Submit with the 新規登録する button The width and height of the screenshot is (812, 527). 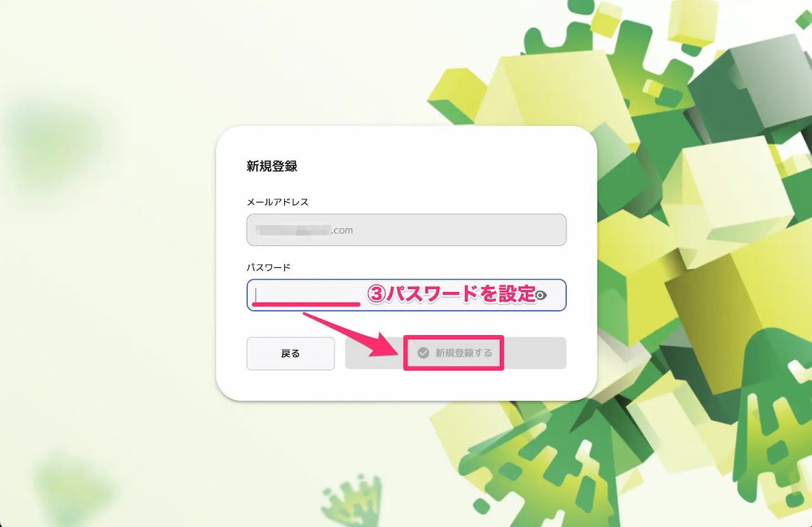(455, 353)
